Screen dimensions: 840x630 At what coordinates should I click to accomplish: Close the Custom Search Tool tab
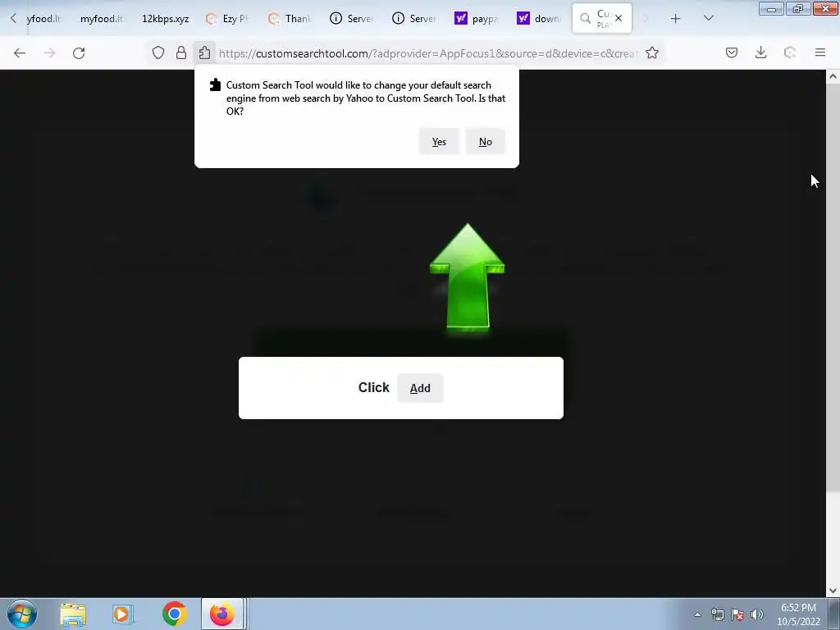[x=619, y=18]
